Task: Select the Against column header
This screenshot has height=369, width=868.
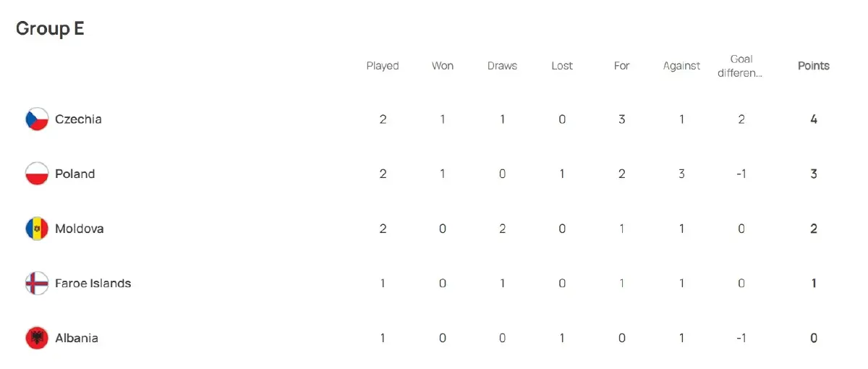Action: click(681, 66)
